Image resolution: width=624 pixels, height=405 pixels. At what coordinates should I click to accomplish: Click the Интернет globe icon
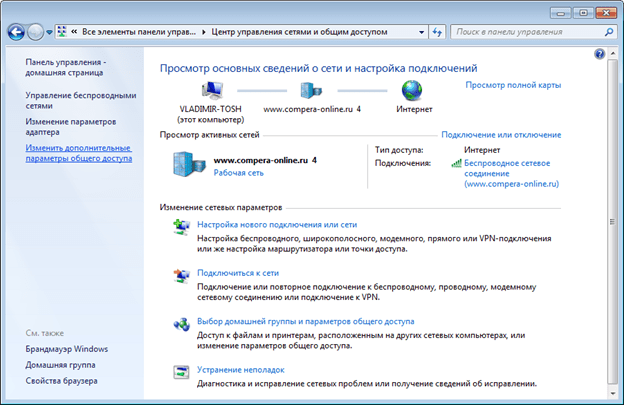tap(412, 90)
